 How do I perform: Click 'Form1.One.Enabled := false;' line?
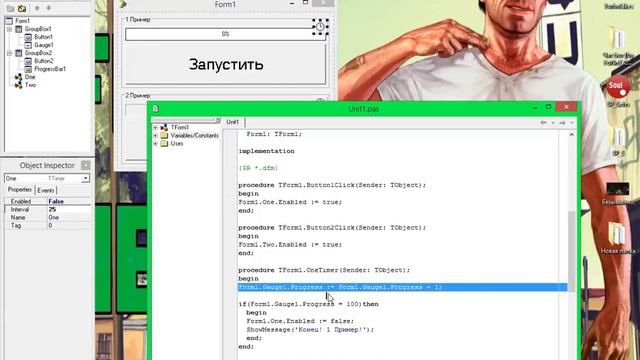300,321
